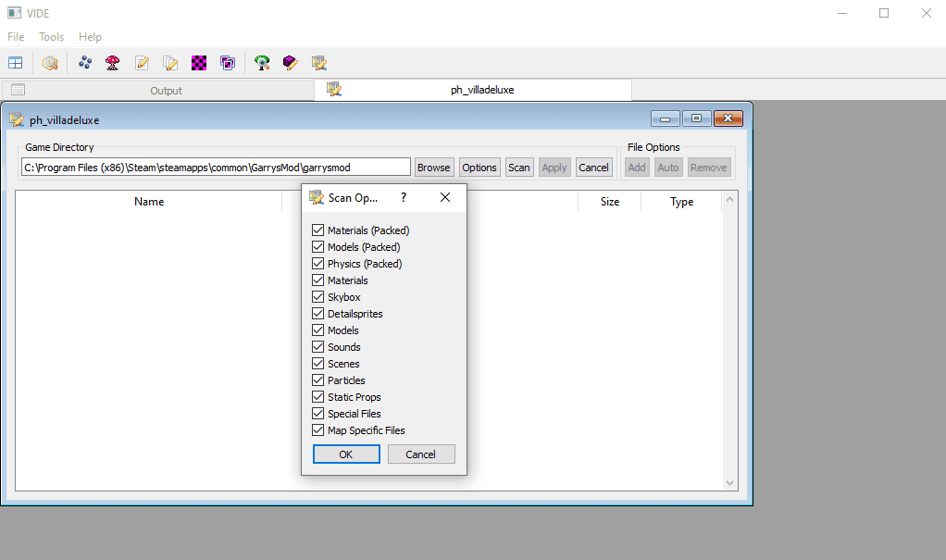Confirm scan options with OK
The height and width of the screenshot is (560, 946).
coord(346,454)
